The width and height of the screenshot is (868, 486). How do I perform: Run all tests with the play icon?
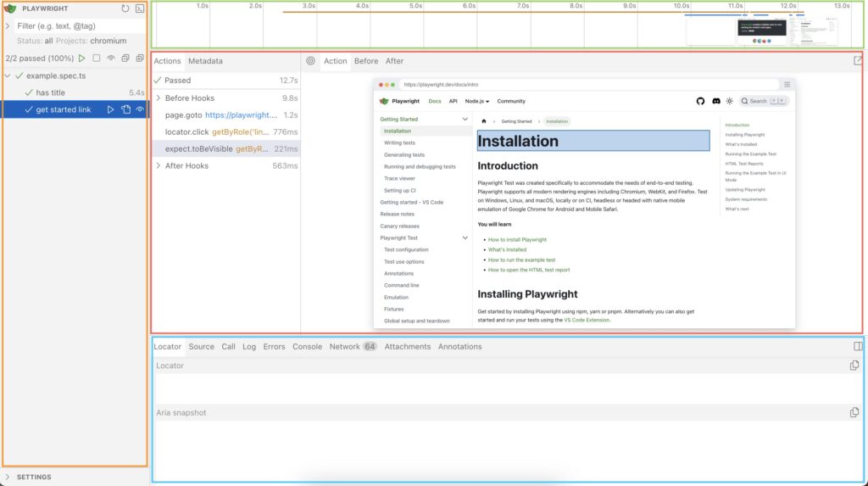(82, 59)
